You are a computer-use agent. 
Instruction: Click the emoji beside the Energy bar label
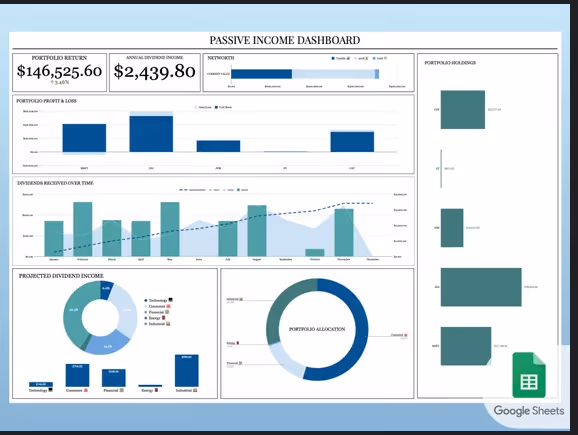156,390
